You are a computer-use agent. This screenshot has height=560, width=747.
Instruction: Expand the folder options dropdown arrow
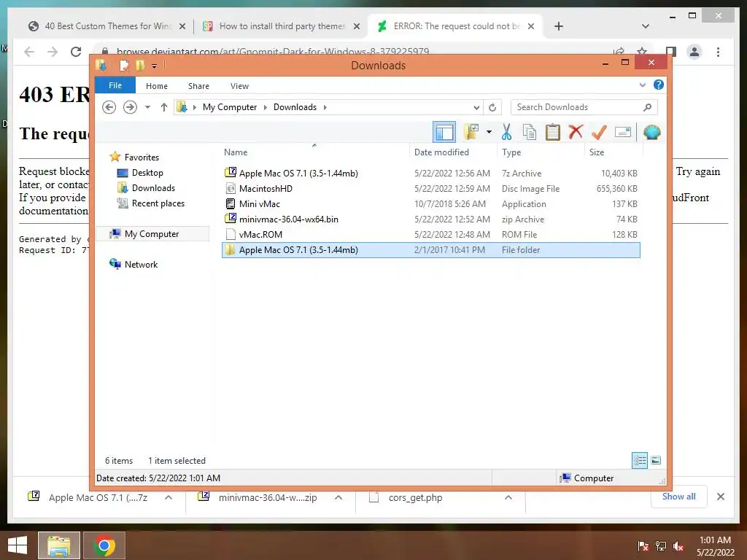(x=489, y=132)
